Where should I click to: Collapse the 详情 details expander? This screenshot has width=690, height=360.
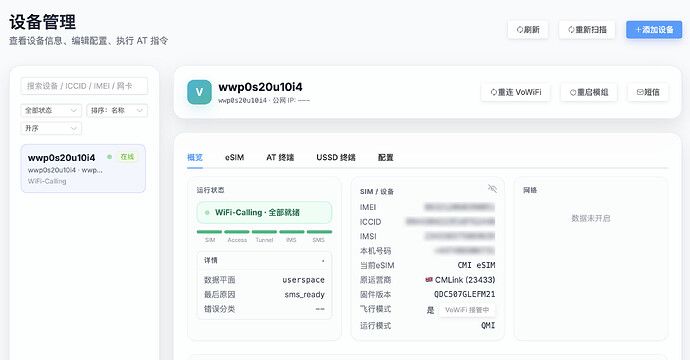point(264,260)
